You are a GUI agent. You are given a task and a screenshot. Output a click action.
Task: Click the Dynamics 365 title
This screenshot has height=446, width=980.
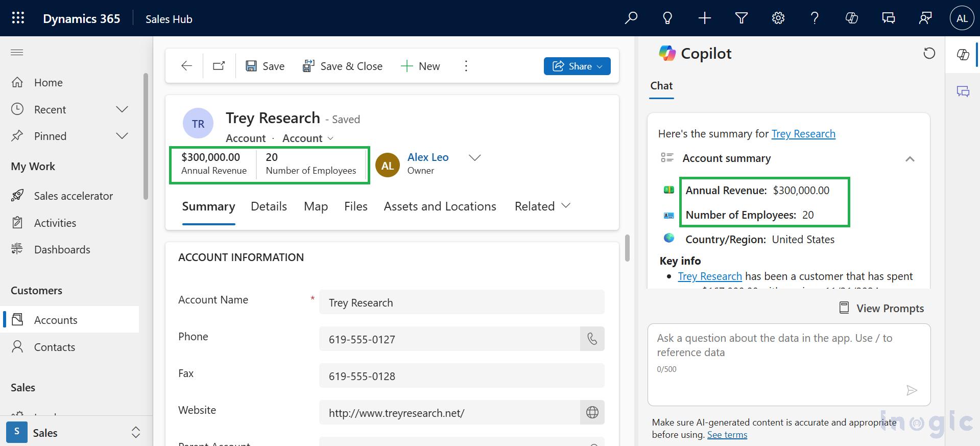tap(81, 18)
